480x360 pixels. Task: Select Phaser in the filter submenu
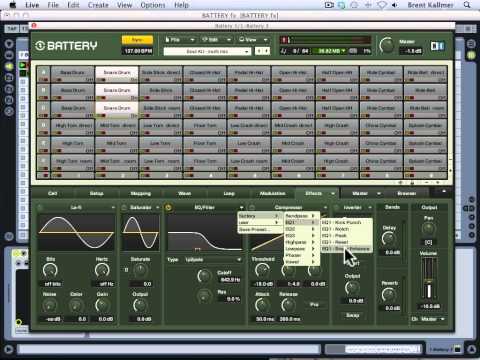point(301,255)
